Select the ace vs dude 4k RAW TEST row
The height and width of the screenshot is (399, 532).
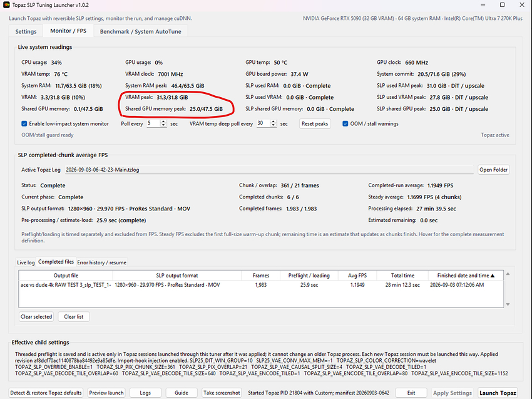261,285
